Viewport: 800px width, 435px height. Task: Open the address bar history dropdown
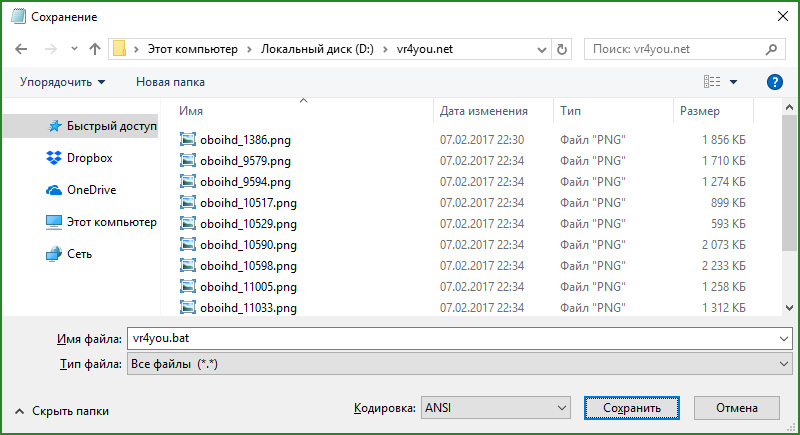[x=543, y=48]
